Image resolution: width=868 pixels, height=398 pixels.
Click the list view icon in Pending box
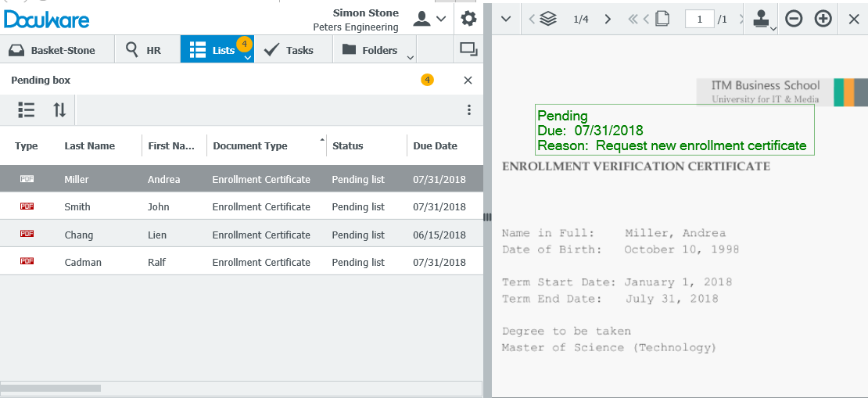point(27,110)
